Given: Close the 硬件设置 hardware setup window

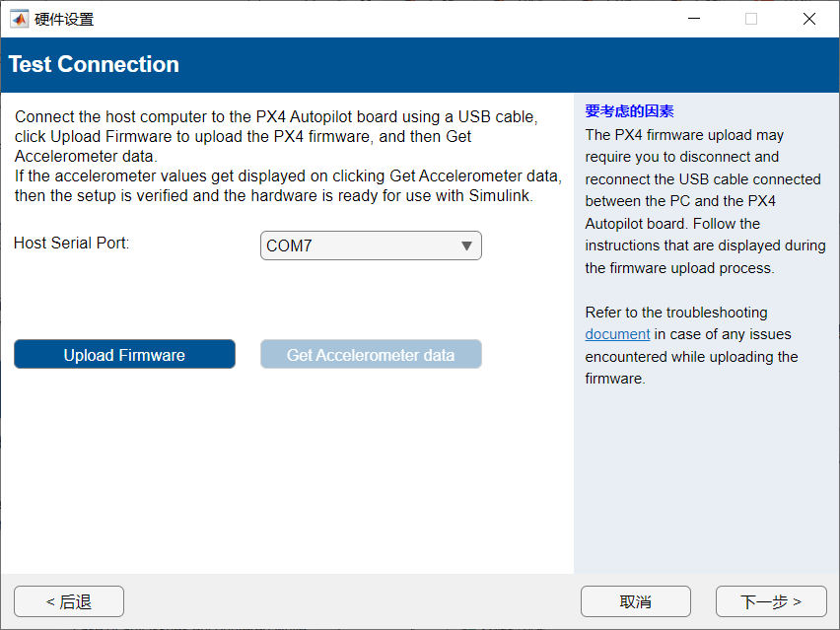Looking at the screenshot, I should (809, 19).
